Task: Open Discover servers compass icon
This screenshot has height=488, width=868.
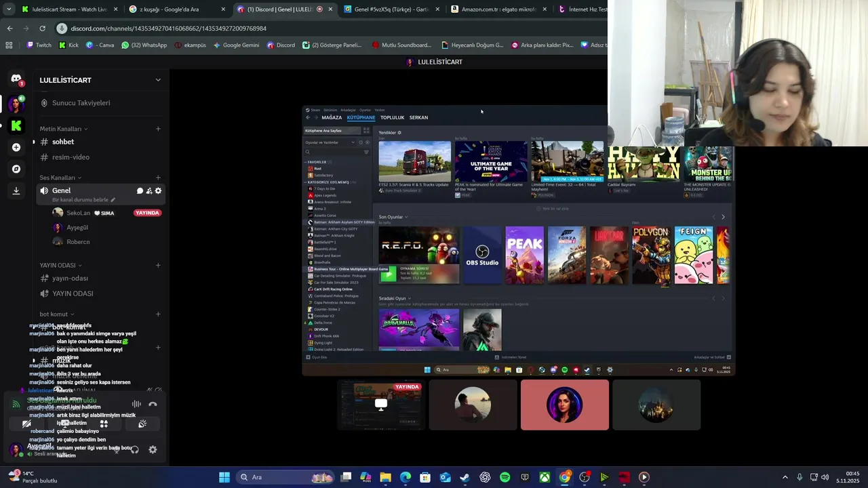Action: click(x=16, y=169)
